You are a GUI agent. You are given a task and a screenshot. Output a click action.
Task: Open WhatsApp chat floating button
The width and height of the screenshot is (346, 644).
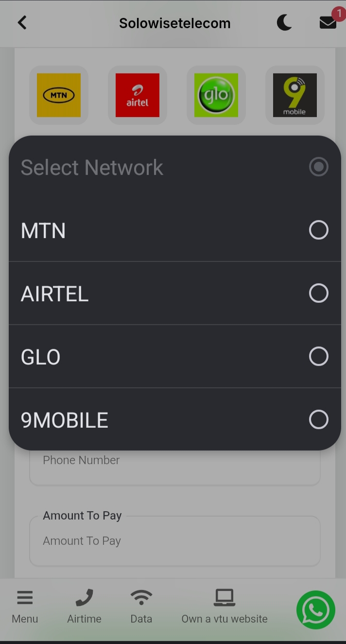tap(316, 610)
